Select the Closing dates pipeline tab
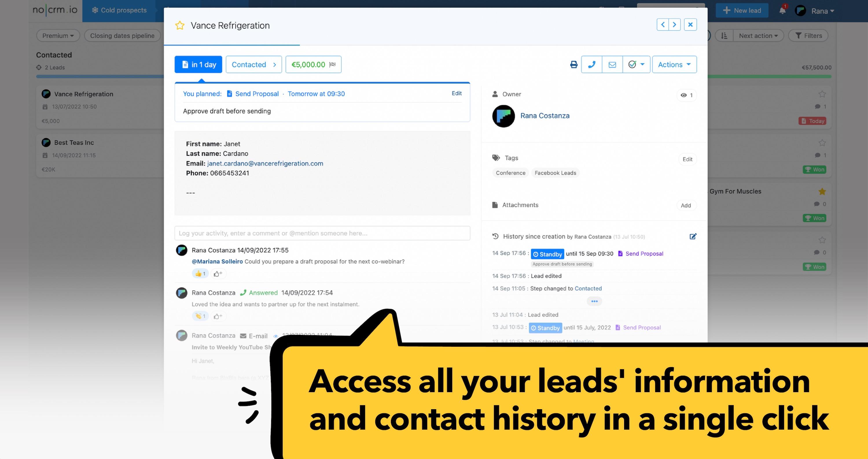The height and width of the screenshot is (459, 868). click(122, 35)
